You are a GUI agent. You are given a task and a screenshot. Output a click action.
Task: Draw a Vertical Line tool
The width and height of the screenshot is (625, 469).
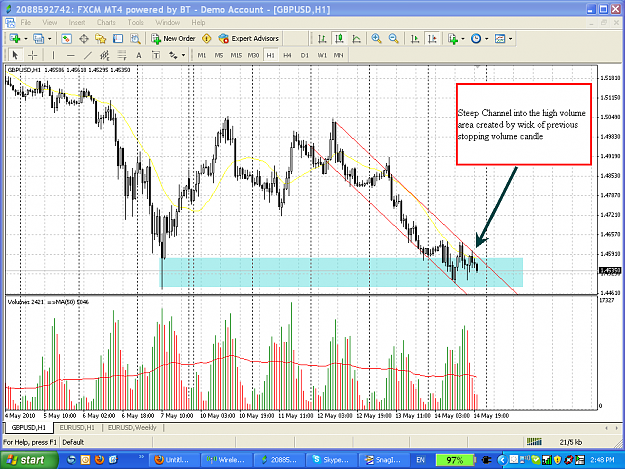pyautogui.click(x=53, y=55)
